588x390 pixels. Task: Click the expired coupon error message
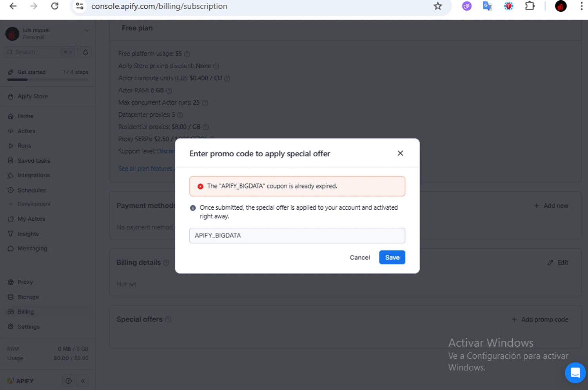[x=297, y=186]
